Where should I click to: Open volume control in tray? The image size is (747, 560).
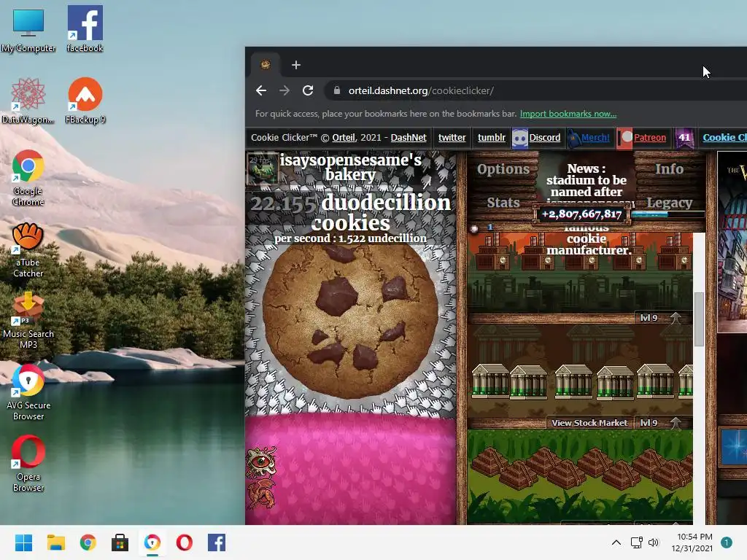(x=654, y=542)
